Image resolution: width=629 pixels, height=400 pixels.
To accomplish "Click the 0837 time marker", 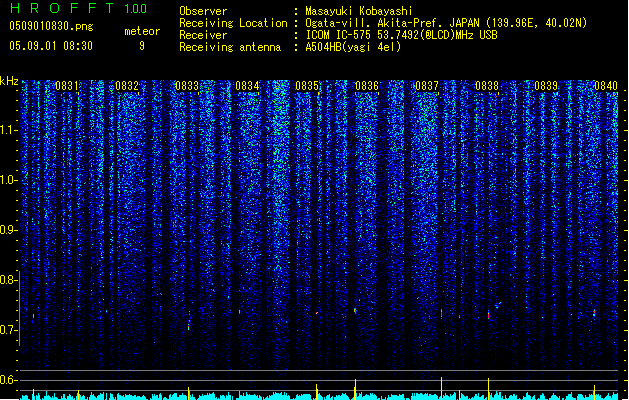I will 427,86.
